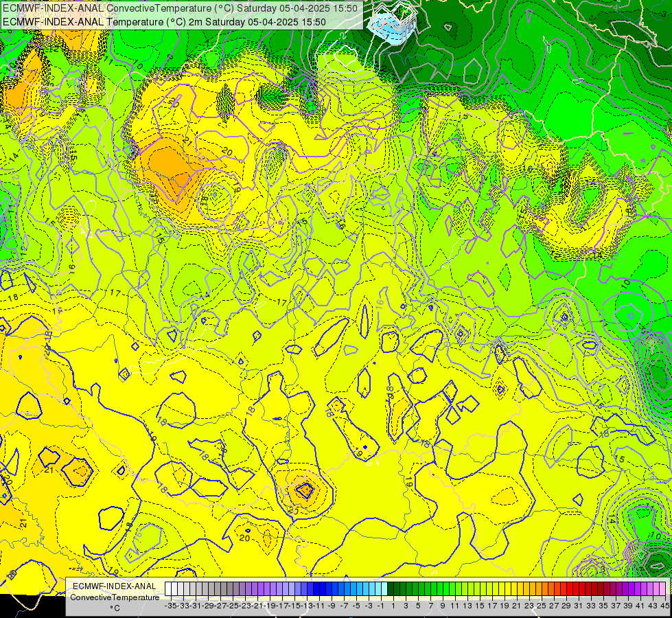Image resolution: width=672 pixels, height=618 pixels.
Task: Click the 41 legend scale label
Action: coord(640,606)
